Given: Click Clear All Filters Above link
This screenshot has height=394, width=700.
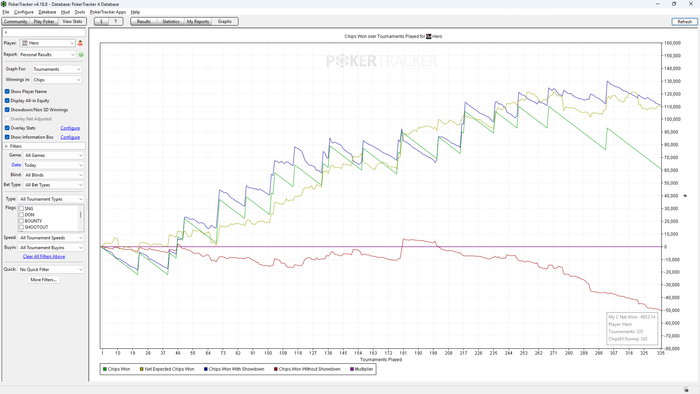Looking at the screenshot, I should 44,257.
